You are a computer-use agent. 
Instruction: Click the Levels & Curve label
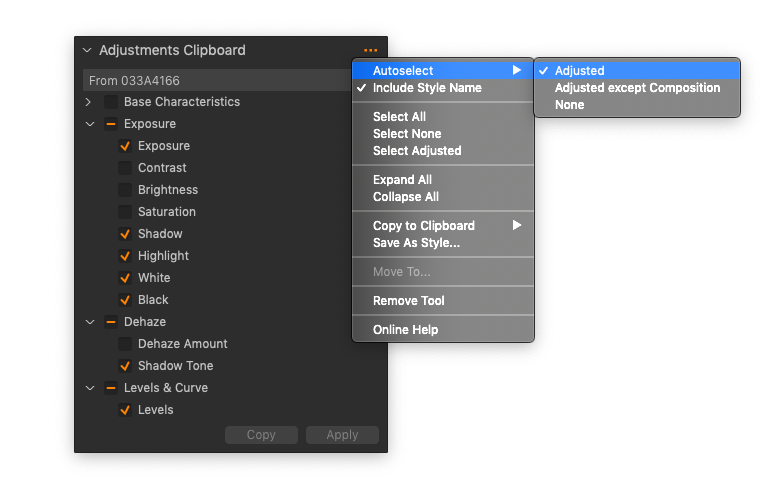(166, 388)
